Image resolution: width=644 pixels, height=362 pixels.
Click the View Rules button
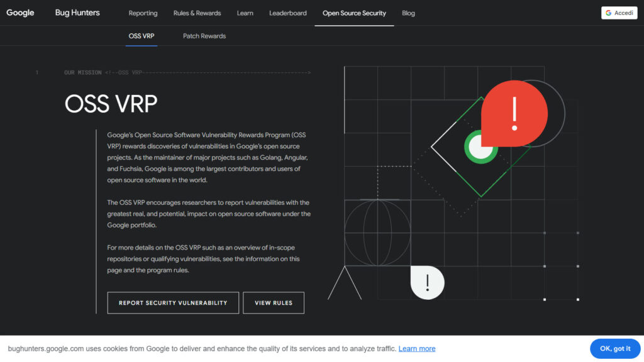274,303
